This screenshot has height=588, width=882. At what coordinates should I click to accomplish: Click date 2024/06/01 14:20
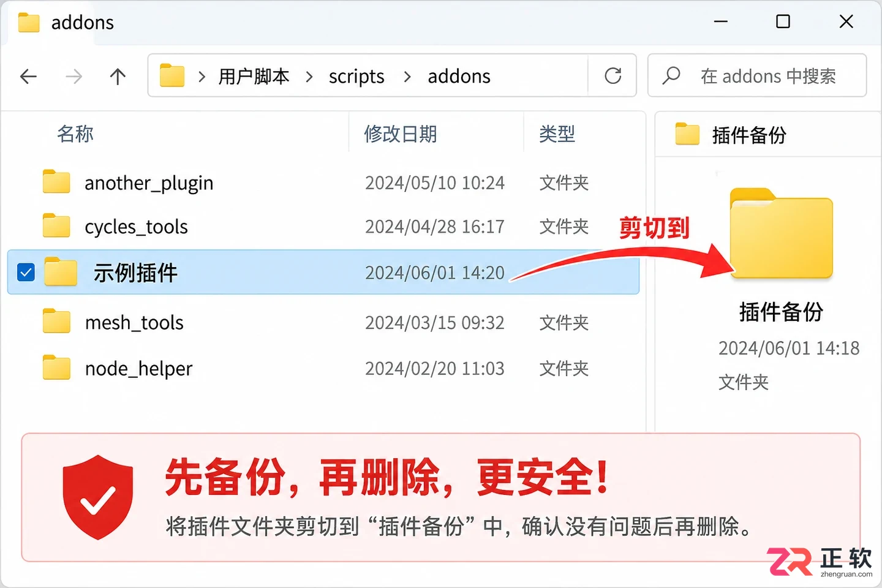click(x=435, y=273)
